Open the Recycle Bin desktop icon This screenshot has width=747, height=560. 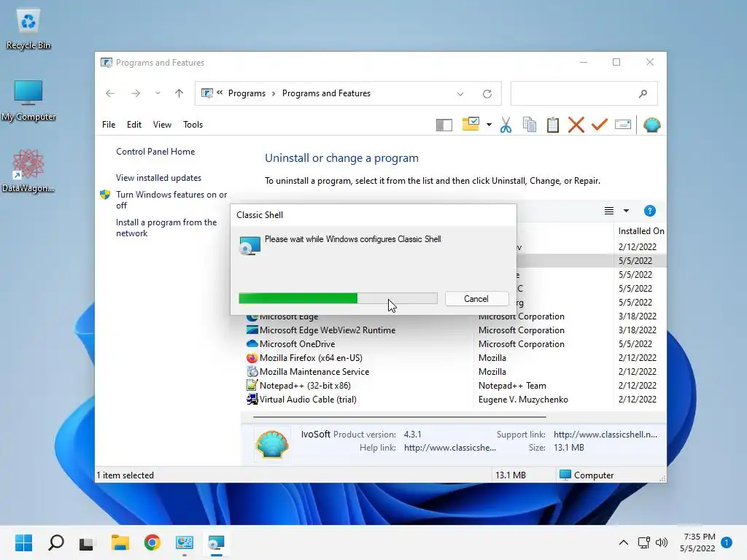(x=28, y=28)
